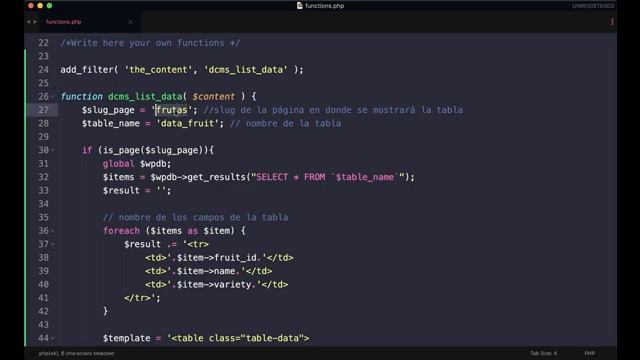Click the 'frutas' string value
Screen dimensions: 640x360
[x=171, y=110]
